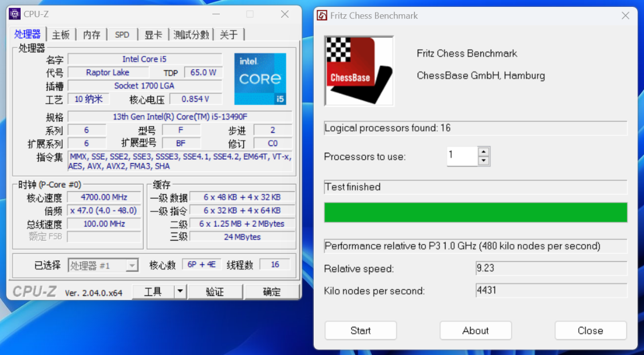The image size is (644, 355).
Task: Click the '6 x 32 KB + 4 x 64 KB' L1 instruction cache
Action: point(242,210)
